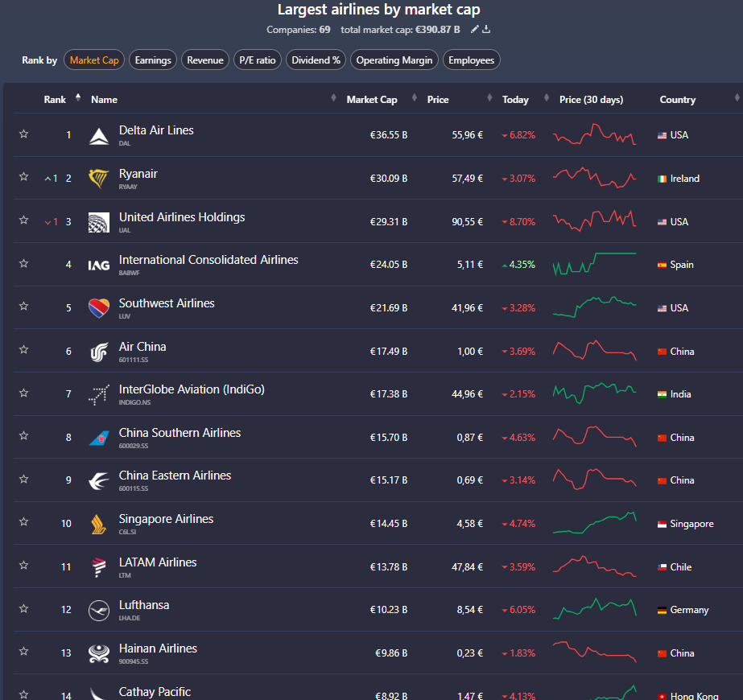Favorite Delta Air Lines with the star

(23, 134)
